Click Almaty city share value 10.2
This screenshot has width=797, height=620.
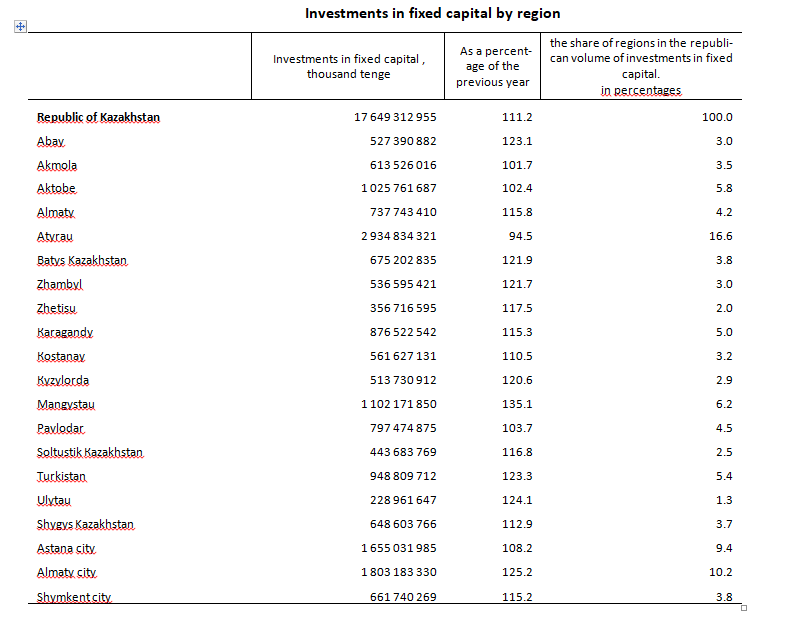(720, 572)
